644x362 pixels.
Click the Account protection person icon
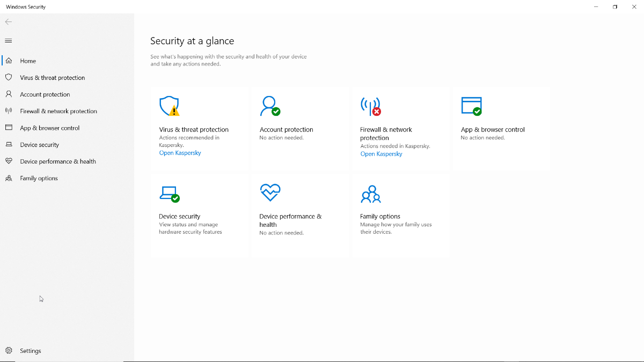click(x=269, y=106)
